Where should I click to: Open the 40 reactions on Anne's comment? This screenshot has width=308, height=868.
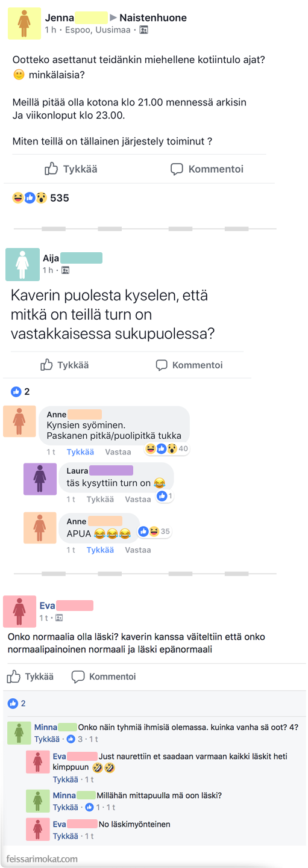(167, 448)
